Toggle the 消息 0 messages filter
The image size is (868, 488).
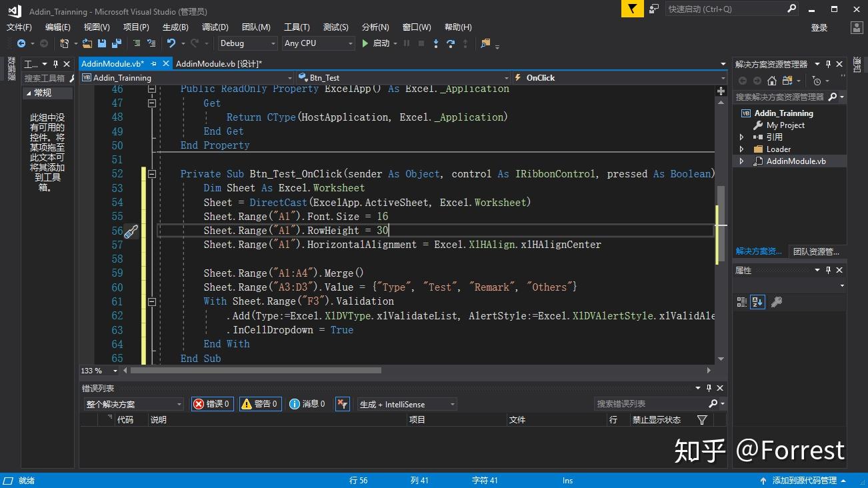coord(307,404)
